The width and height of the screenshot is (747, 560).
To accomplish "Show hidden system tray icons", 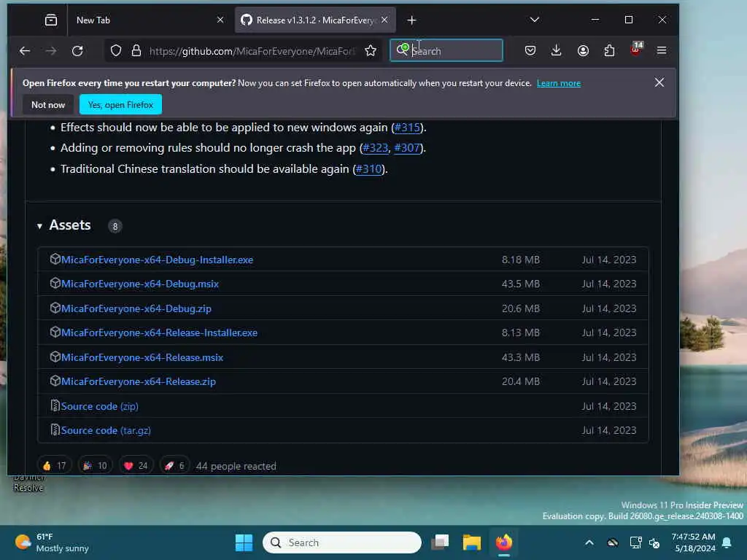I will click(x=589, y=542).
